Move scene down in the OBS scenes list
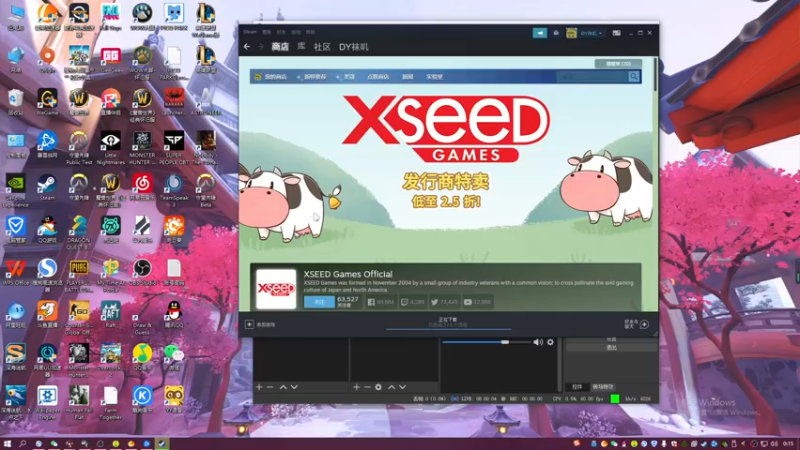 click(x=294, y=387)
